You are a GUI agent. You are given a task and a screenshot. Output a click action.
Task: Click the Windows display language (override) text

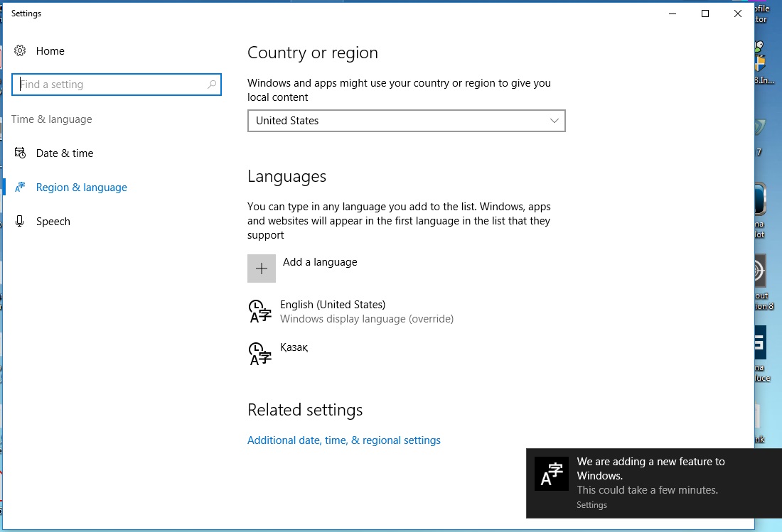pyautogui.click(x=367, y=319)
